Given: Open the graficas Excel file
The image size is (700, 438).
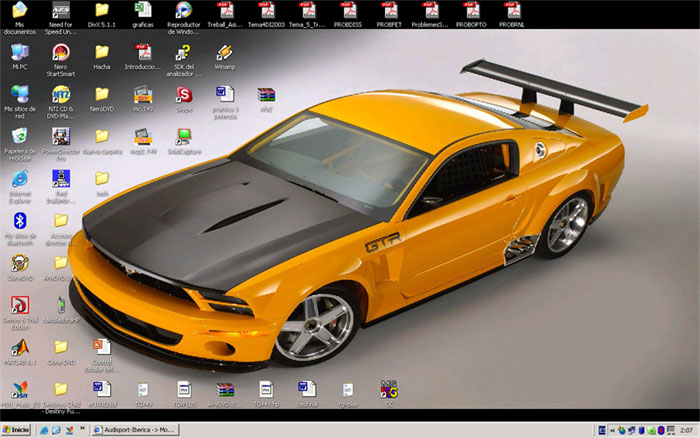Looking at the screenshot, I should pos(143,10).
